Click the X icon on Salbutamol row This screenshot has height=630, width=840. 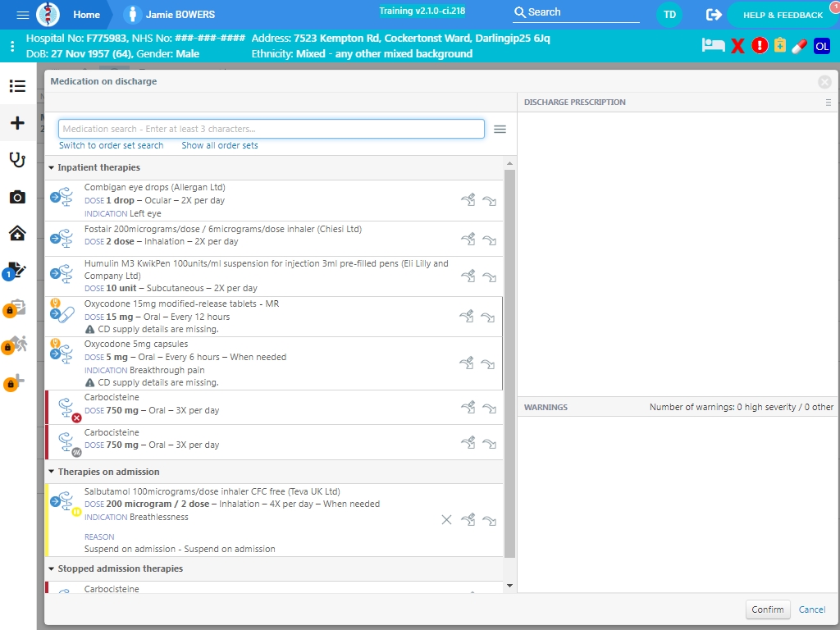click(446, 519)
